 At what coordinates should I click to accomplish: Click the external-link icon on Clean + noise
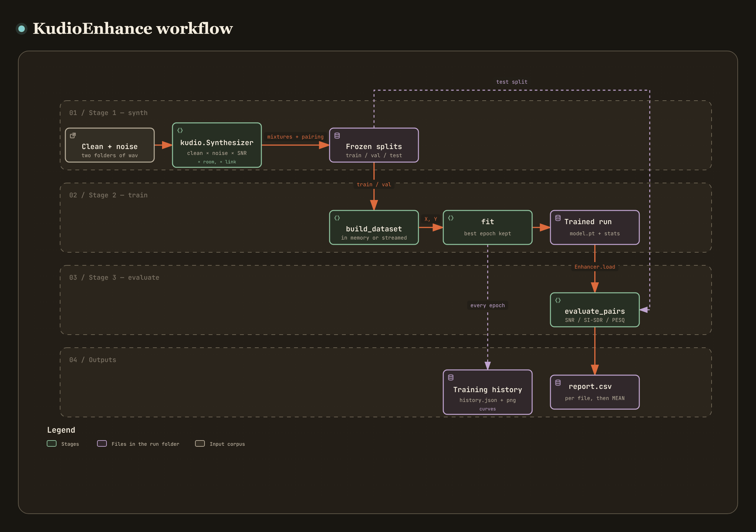pos(73,135)
